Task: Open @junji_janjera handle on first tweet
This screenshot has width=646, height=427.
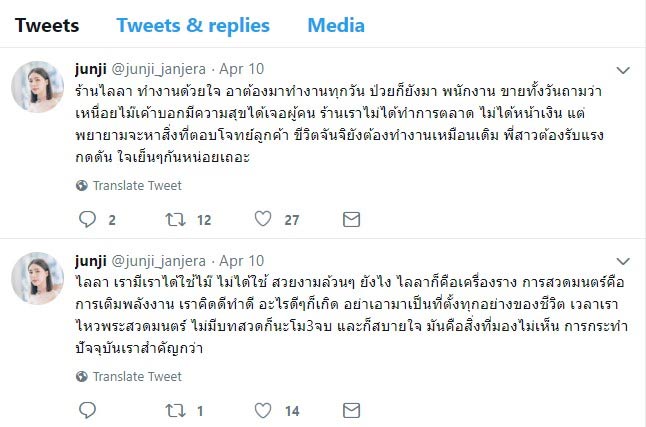Action: (x=163, y=70)
